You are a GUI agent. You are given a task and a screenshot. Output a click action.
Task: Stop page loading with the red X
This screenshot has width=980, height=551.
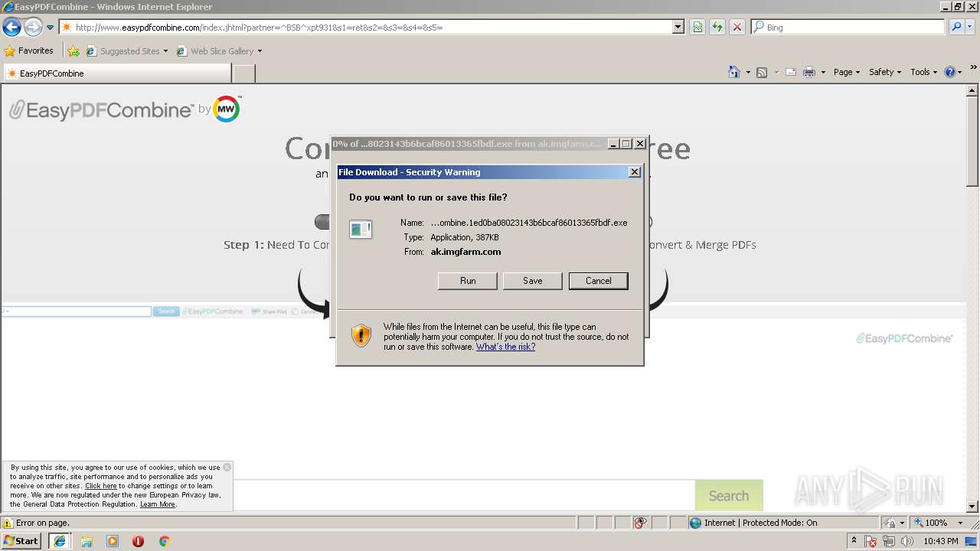click(737, 27)
